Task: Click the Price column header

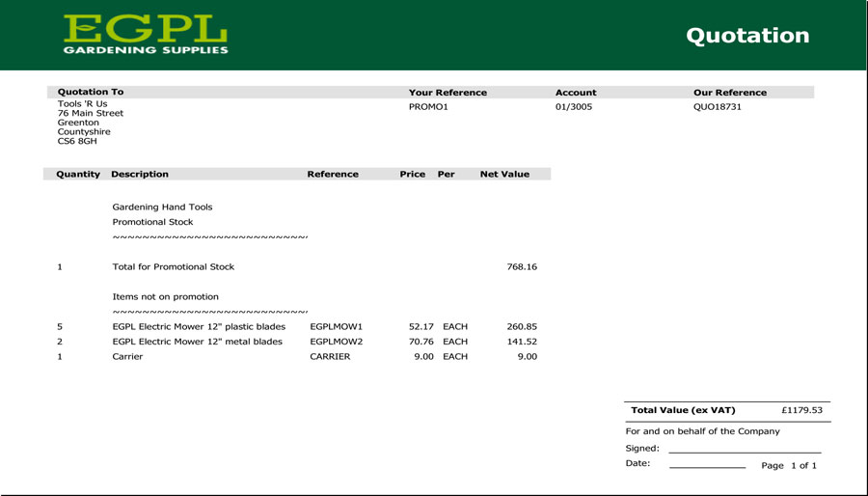Action: [x=413, y=174]
